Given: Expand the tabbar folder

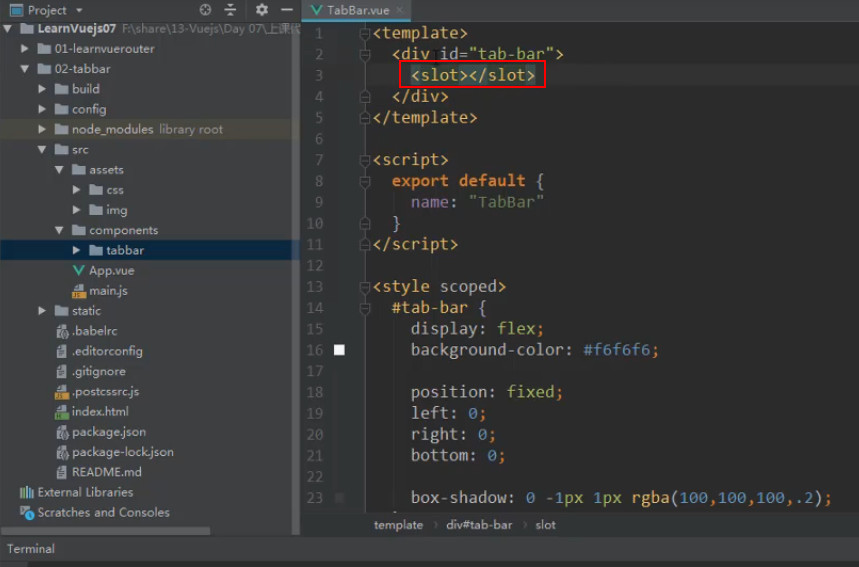Looking at the screenshot, I should (x=77, y=250).
